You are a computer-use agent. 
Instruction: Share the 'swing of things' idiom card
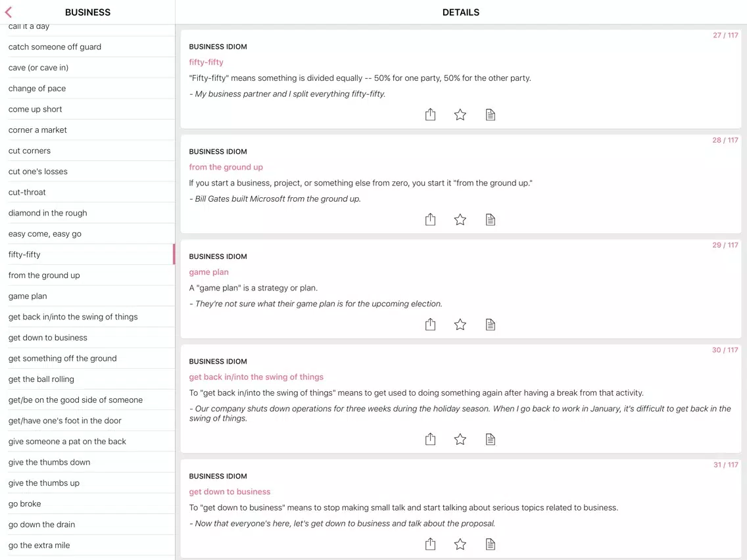pyautogui.click(x=430, y=439)
